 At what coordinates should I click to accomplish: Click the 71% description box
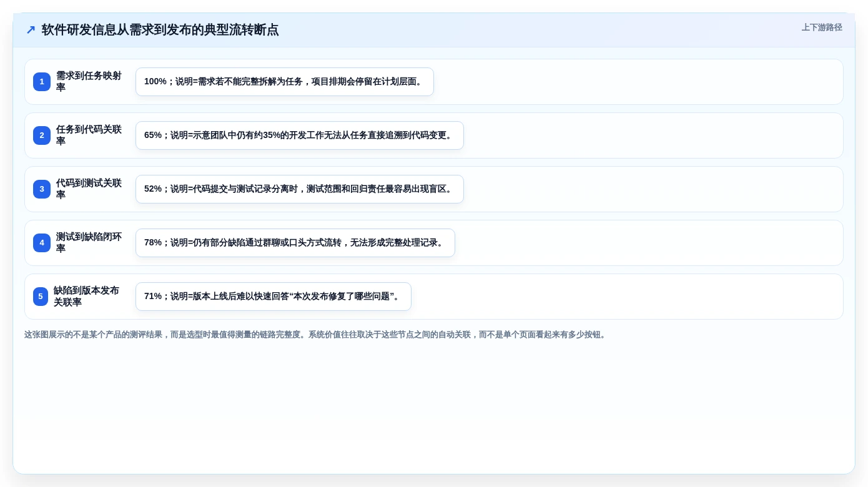[x=274, y=297]
